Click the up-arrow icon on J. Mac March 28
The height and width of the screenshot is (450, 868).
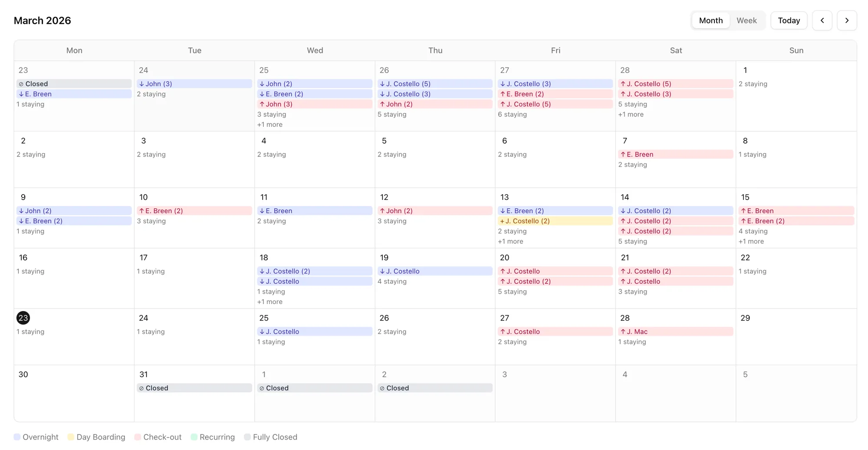623,331
